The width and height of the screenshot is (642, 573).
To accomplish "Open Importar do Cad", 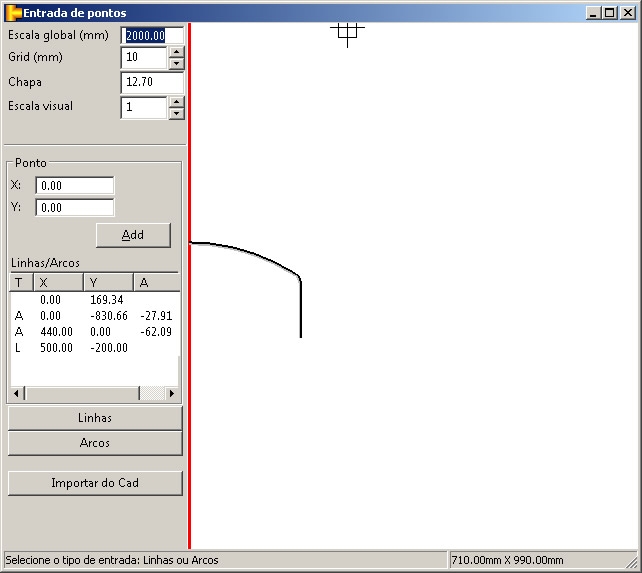I will pos(95,483).
